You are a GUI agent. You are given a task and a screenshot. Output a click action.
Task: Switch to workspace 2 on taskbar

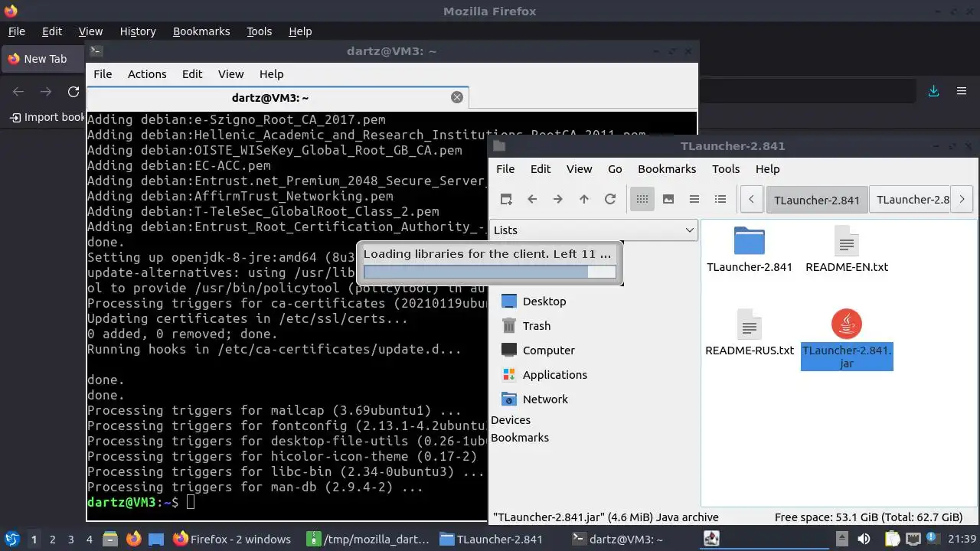click(53, 539)
